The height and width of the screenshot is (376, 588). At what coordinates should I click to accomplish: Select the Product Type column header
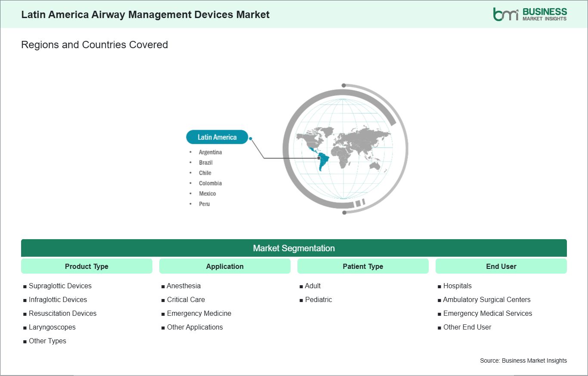tap(87, 266)
